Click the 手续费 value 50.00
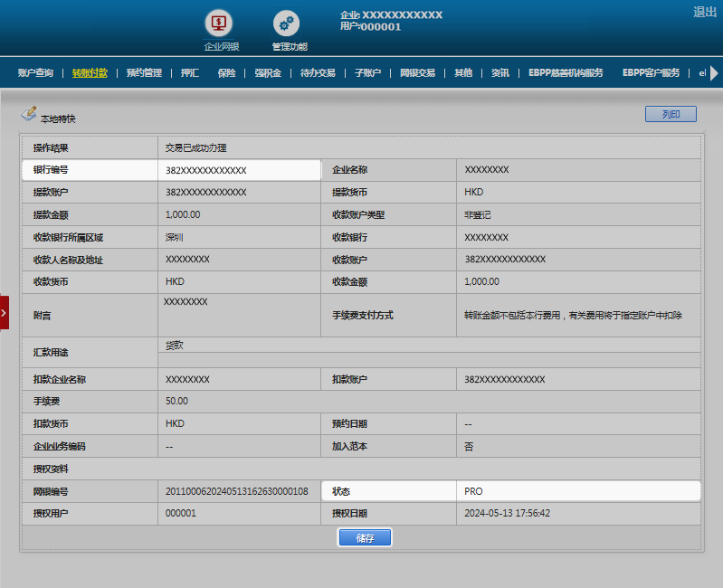Viewport: 723px width, 588px height. (x=176, y=401)
